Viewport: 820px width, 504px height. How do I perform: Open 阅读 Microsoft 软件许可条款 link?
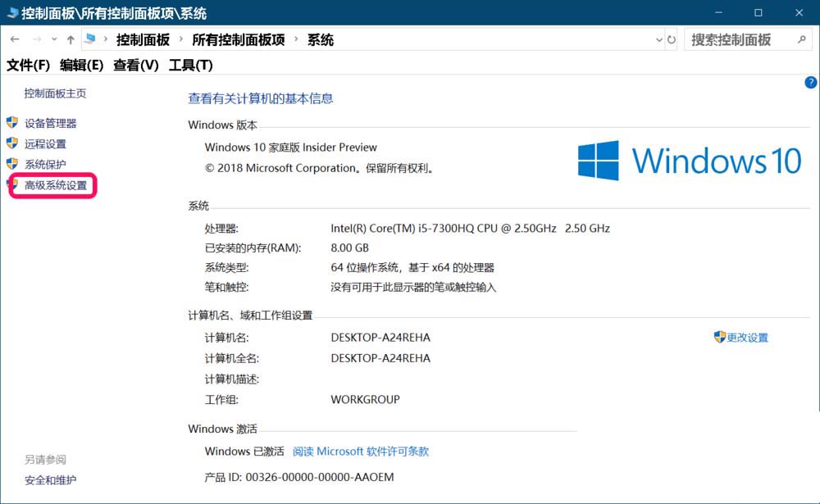click(361, 452)
